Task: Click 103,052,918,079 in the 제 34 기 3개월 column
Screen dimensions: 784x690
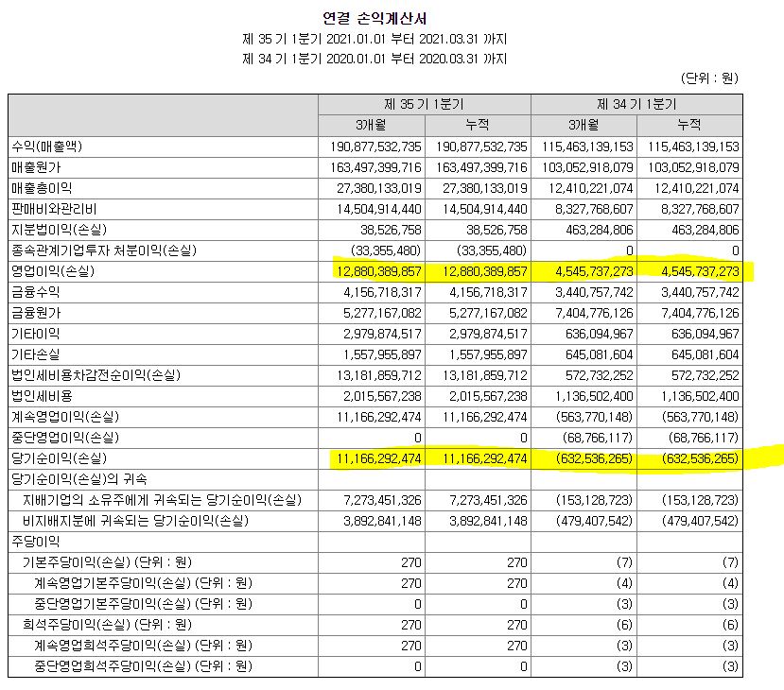Action: [587, 168]
